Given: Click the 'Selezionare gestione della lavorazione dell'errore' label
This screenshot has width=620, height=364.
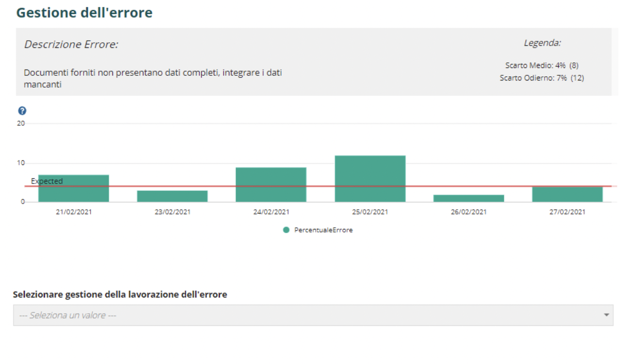Looking at the screenshot, I should coord(120,294).
